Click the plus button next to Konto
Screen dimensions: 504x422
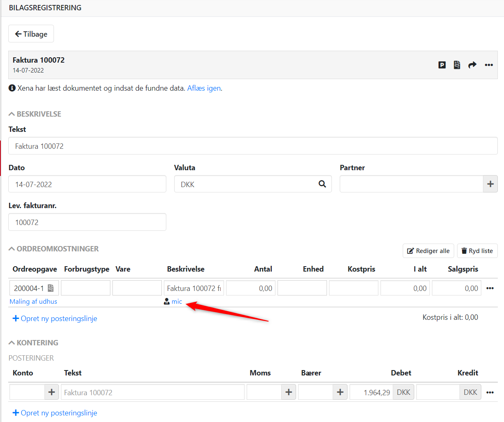coord(51,392)
